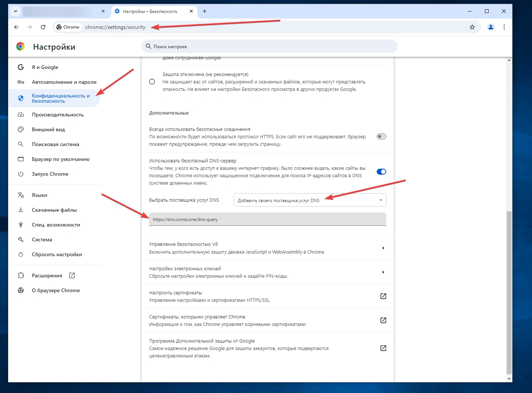Click the accessibility icon for Спец. возможности

click(21, 225)
